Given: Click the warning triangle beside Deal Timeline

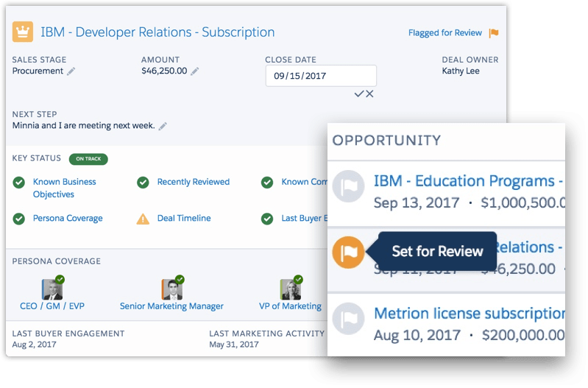Looking at the screenshot, I should click(x=143, y=219).
